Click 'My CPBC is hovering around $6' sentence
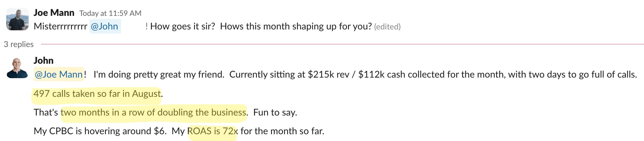 click(x=100, y=131)
